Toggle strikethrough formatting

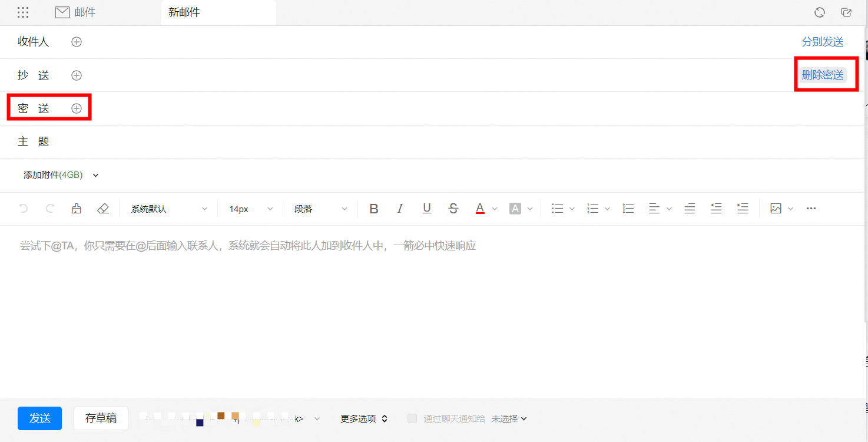tap(453, 209)
